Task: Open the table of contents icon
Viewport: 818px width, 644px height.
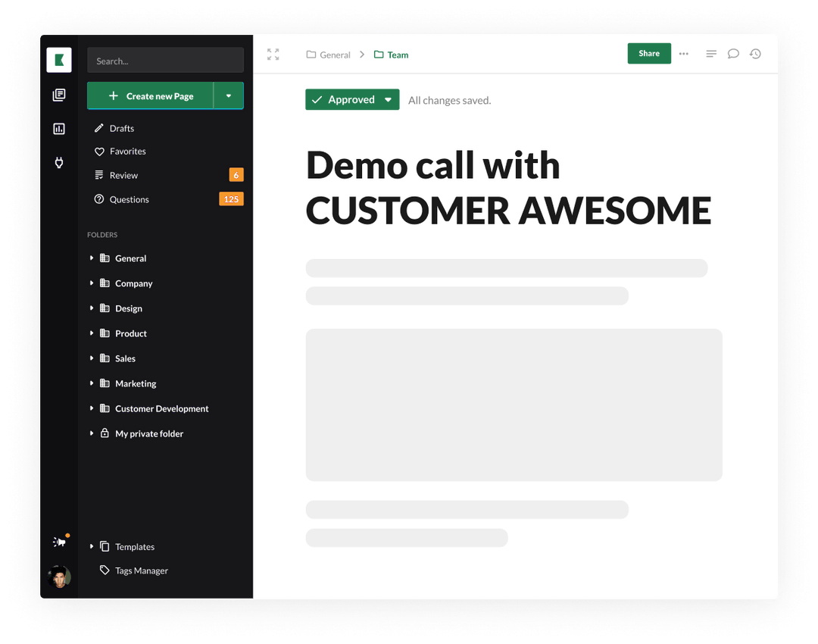Action: pos(711,54)
